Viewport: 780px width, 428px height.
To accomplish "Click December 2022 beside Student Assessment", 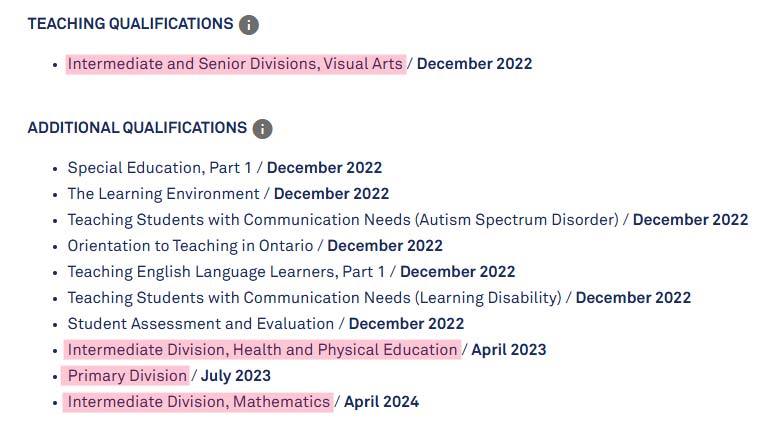I will (406, 323).
